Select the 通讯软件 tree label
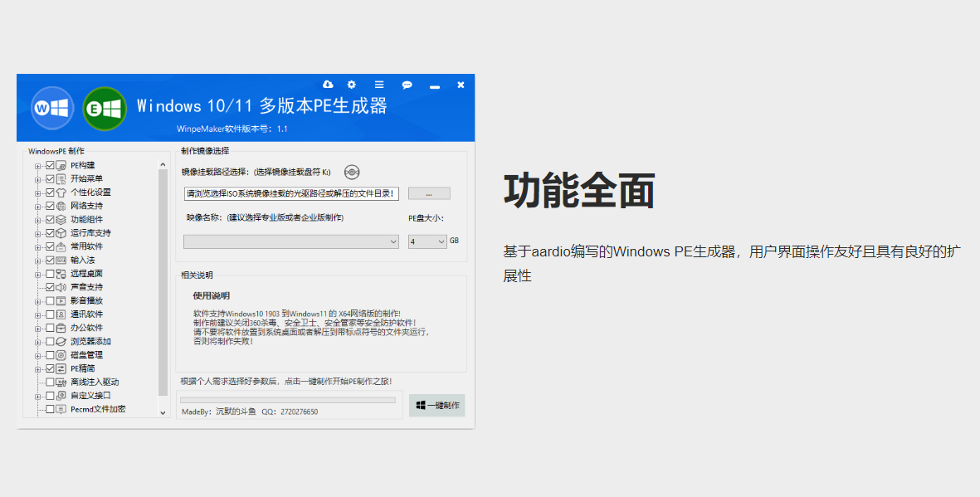980x497 pixels. pyautogui.click(x=87, y=314)
